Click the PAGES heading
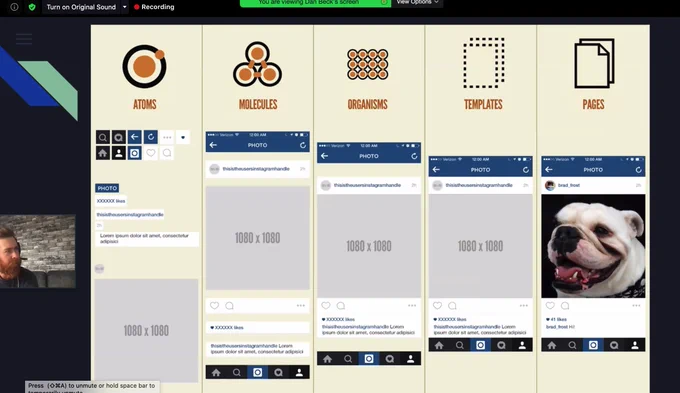 (x=593, y=105)
